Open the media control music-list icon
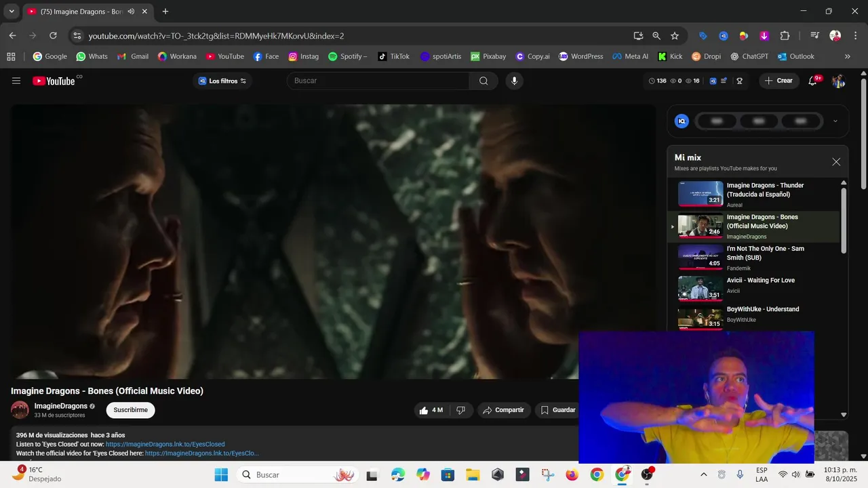Viewport: 868px width, 488px height. 815,36
